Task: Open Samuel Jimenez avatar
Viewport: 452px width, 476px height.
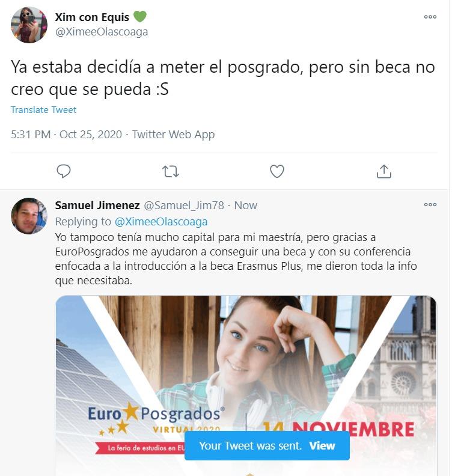Action: point(29,216)
